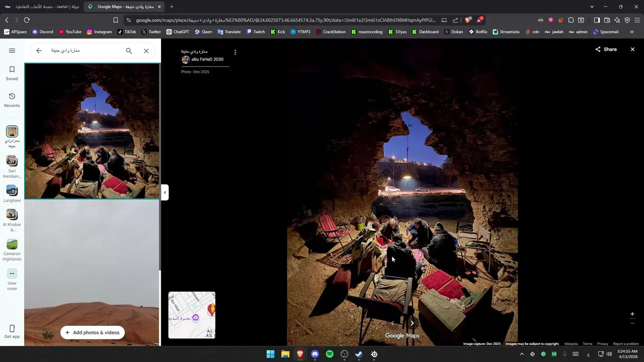This screenshot has width=644, height=362.
Task: Select the Cameron Highlands recent place
Action: tap(12, 250)
